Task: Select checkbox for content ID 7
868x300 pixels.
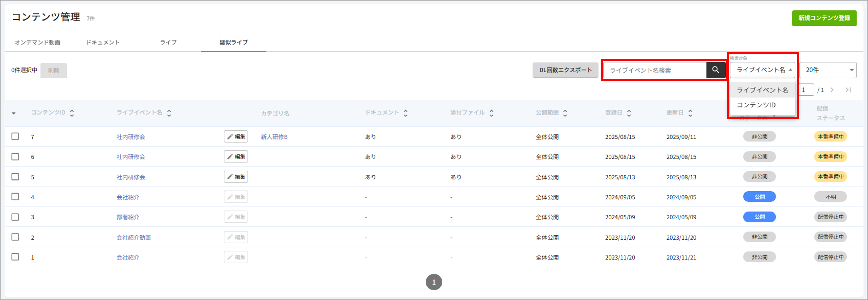Action: click(x=15, y=136)
